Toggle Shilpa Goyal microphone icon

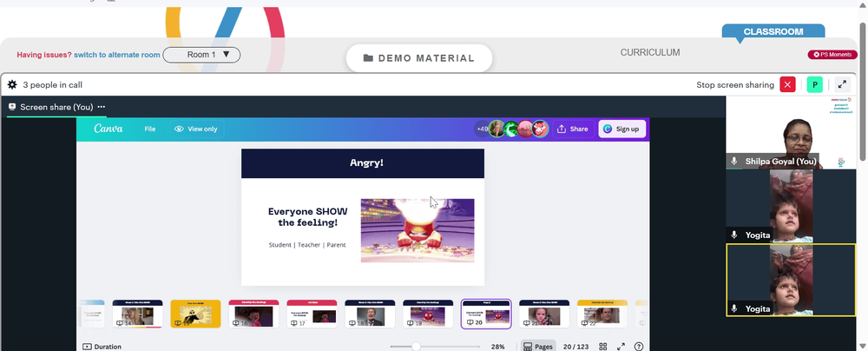point(734,162)
